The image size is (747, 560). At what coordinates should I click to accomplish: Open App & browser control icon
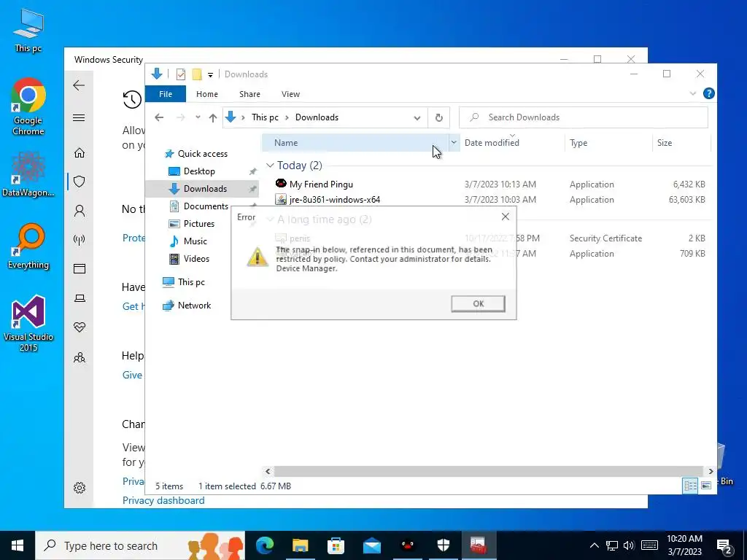pyautogui.click(x=80, y=269)
